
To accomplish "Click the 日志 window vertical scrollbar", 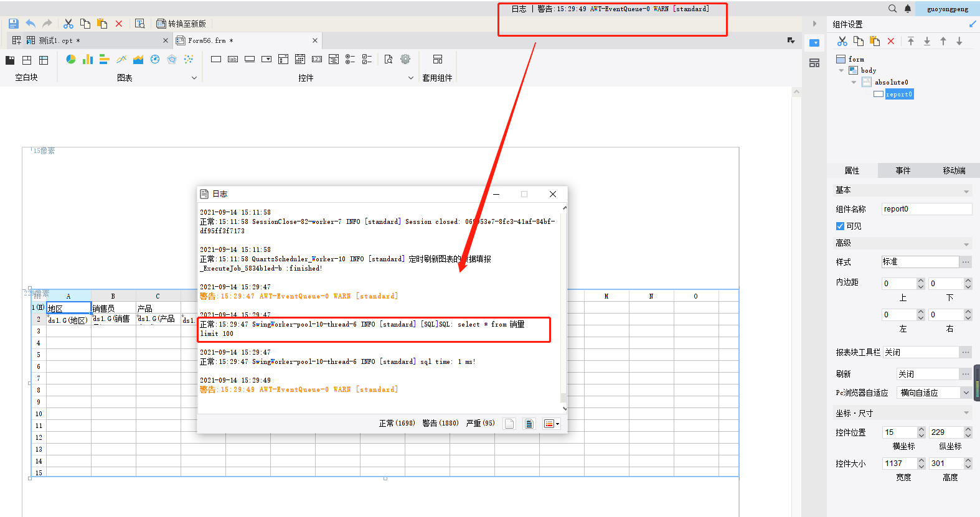I will [564, 307].
